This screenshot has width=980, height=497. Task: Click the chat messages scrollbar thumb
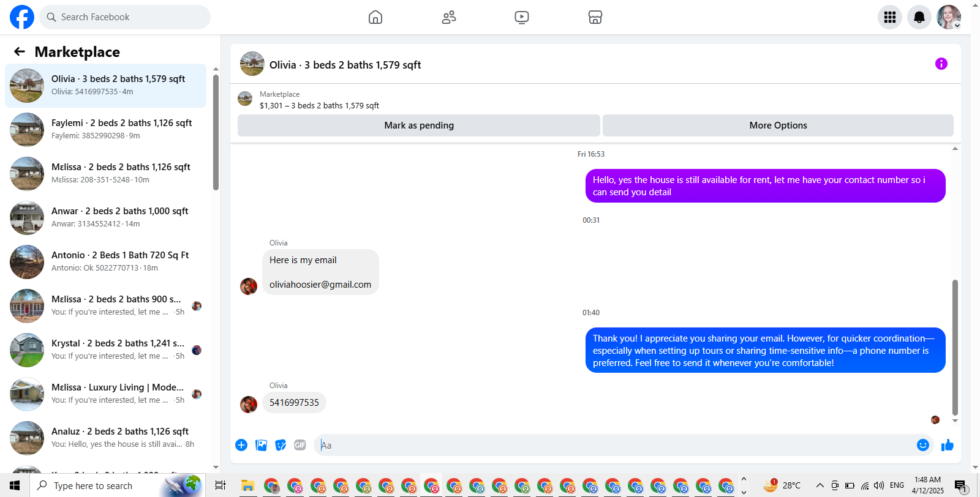955,348
